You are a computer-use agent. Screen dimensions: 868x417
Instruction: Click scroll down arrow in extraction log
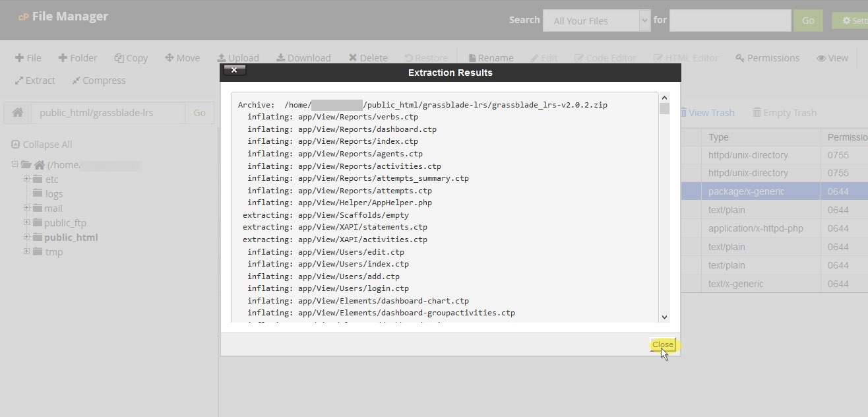tap(664, 317)
